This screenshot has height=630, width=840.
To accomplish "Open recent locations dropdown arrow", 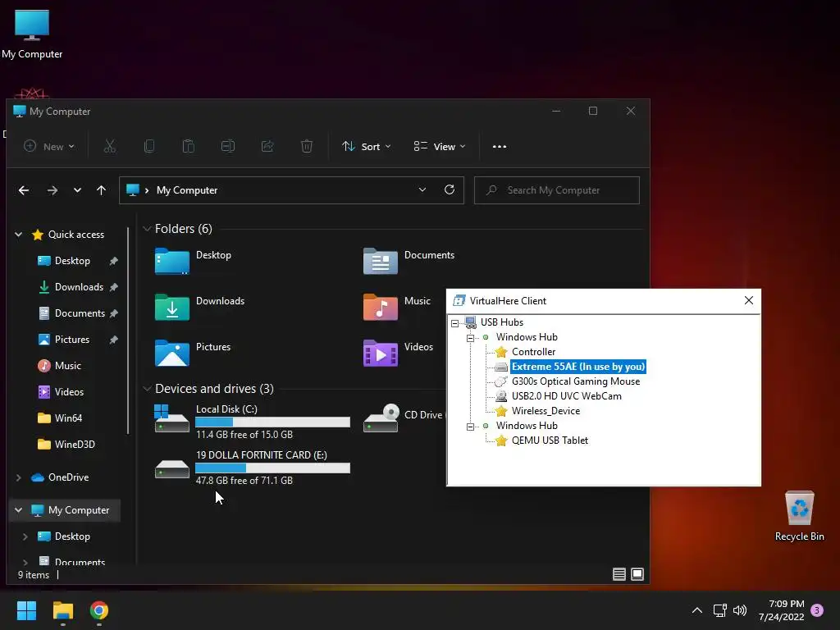I will tap(78, 190).
